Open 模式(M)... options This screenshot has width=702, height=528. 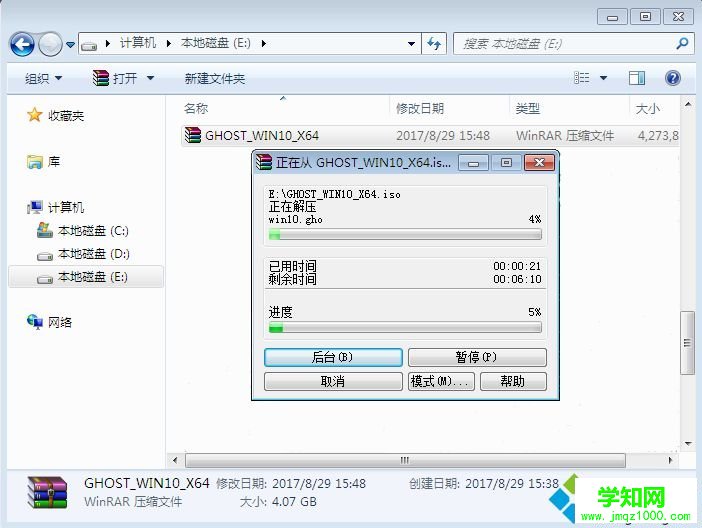pyautogui.click(x=441, y=382)
